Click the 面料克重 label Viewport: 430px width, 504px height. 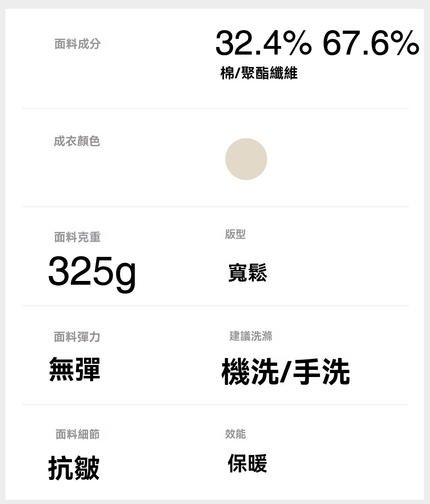(77, 237)
